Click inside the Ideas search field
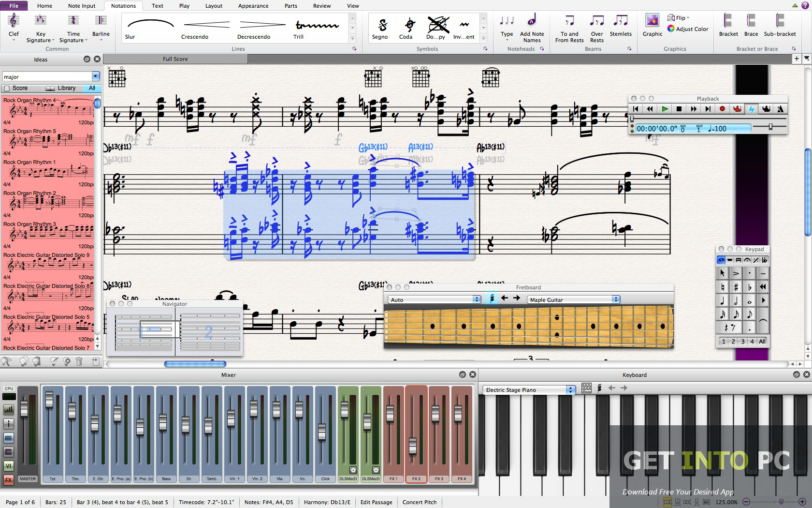This screenshot has height=508, width=812. (47, 76)
